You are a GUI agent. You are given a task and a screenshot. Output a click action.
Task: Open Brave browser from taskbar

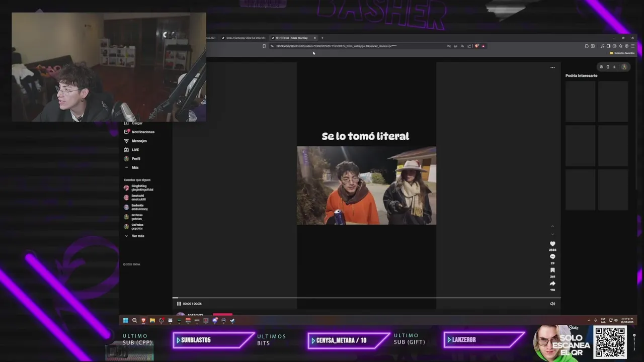coord(143,320)
